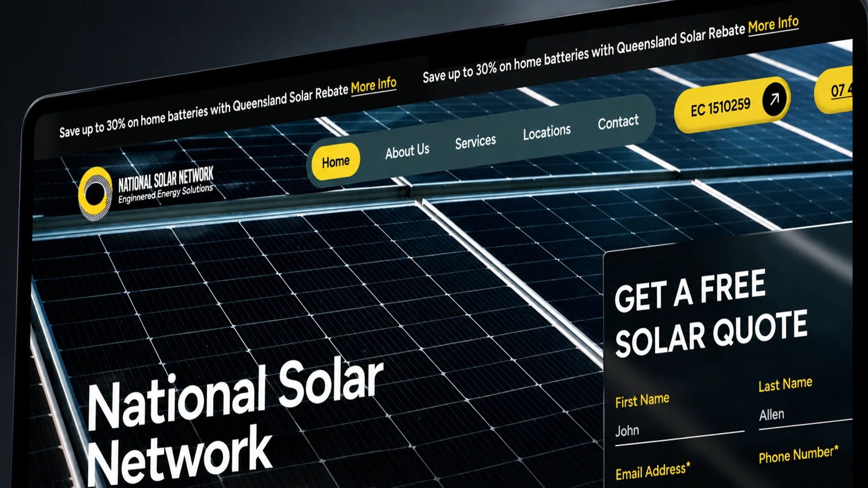Viewport: 868px width, 488px height.
Task: Select Locations in the navigation bar
Action: pos(547,132)
